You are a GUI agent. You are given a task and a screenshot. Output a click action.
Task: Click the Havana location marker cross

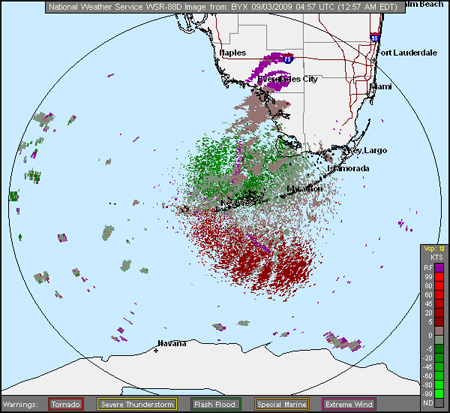click(x=156, y=351)
